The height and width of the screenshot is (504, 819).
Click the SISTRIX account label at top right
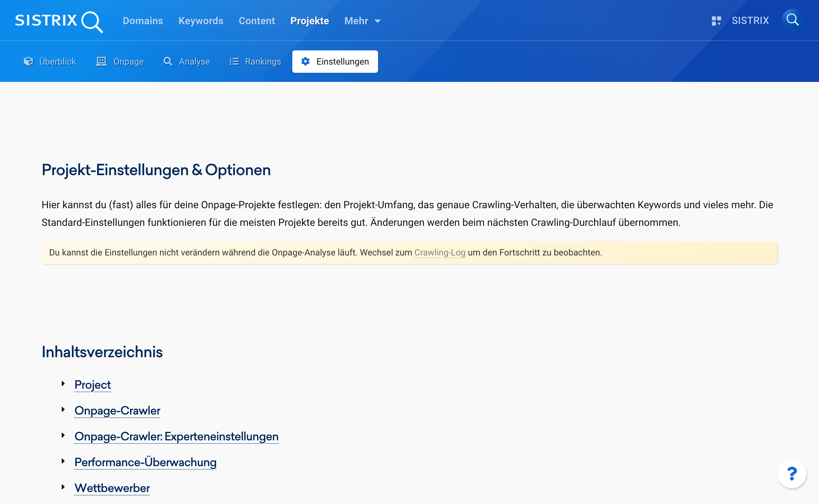click(750, 21)
